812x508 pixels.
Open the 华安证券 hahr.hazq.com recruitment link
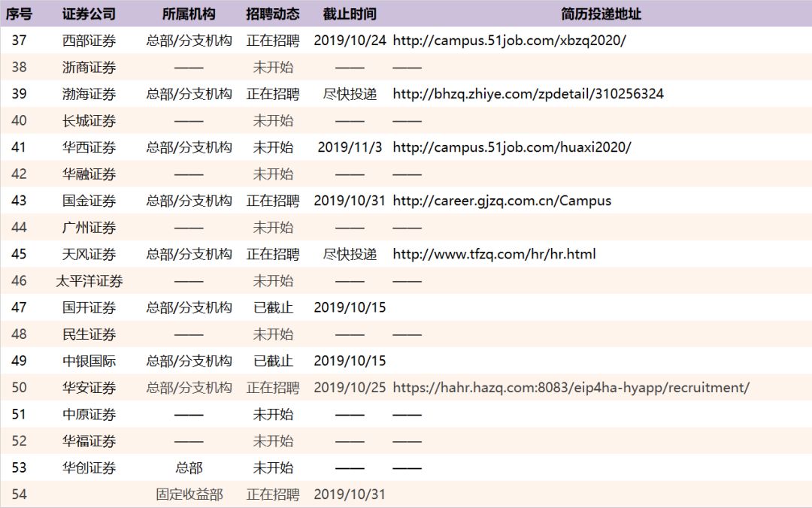click(x=571, y=387)
